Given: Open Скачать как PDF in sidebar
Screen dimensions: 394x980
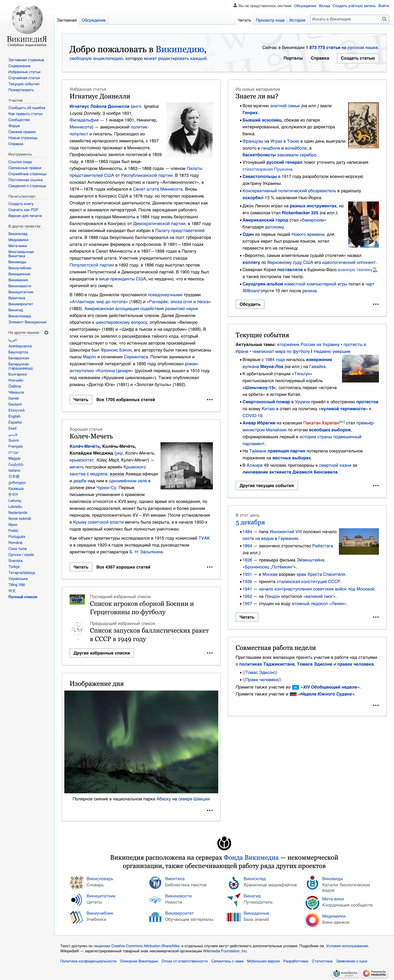Looking at the screenshot, I should (23, 210).
